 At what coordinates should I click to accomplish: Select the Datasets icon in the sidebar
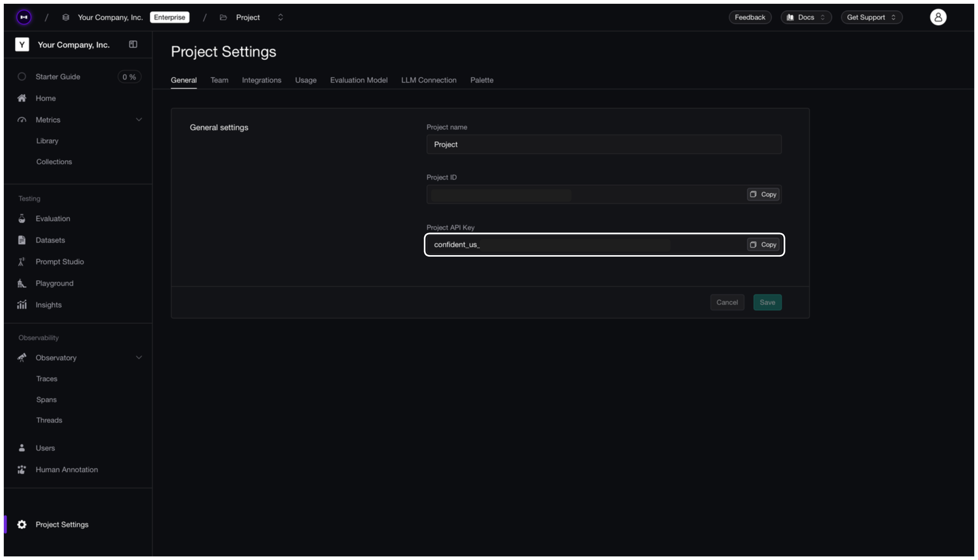[x=22, y=240]
